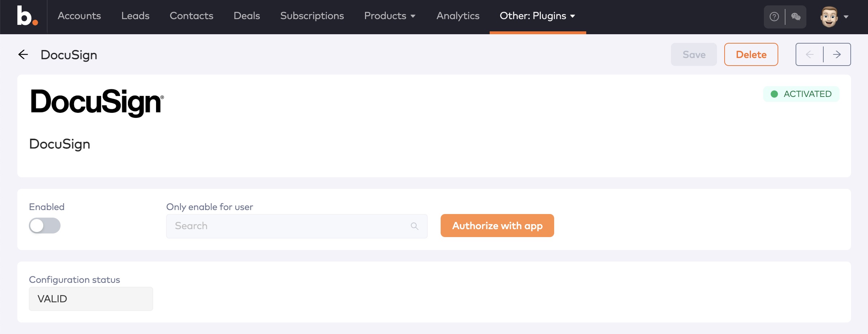Click Authorize with app button
Viewport: 868px width, 334px height.
click(x=497, y=226)
